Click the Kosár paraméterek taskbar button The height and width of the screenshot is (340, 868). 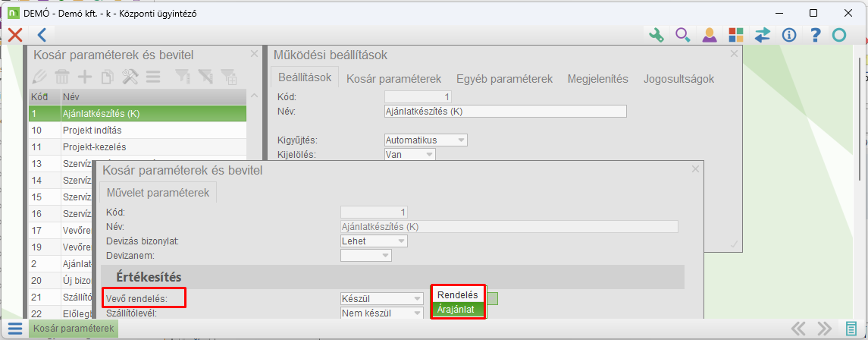click(x=74, y=329)
